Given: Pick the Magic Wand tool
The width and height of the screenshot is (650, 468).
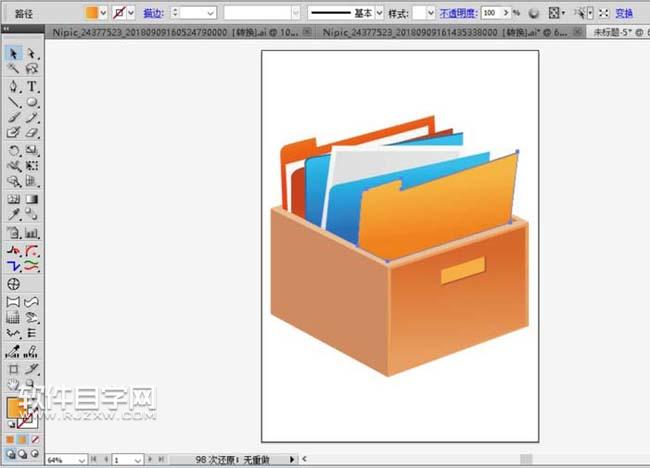Looking at the screenshot, I should click(x=13, y=68).
